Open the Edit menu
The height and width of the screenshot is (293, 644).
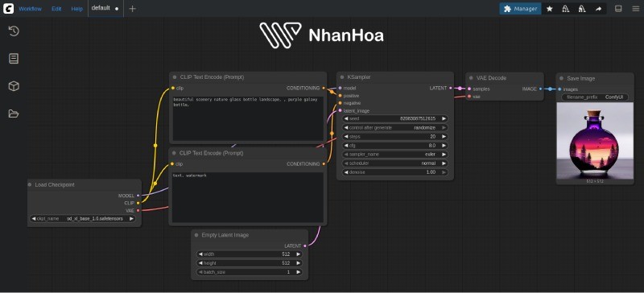pos(56,9)
